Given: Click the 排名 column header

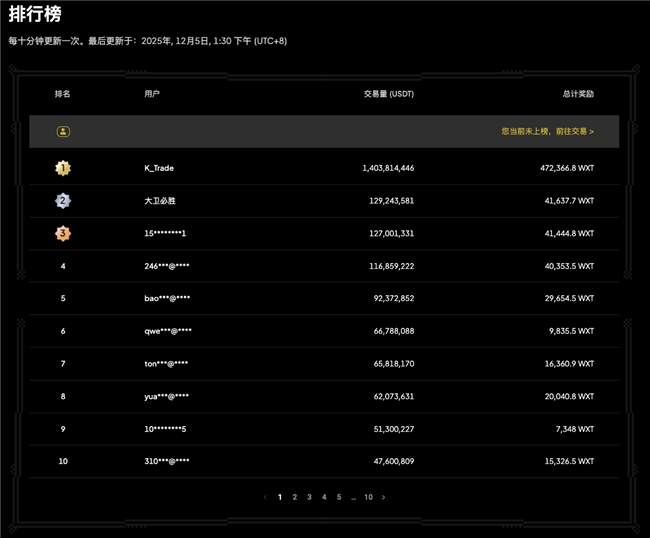Looking at the screenshot, I should [x=63, y=93].
